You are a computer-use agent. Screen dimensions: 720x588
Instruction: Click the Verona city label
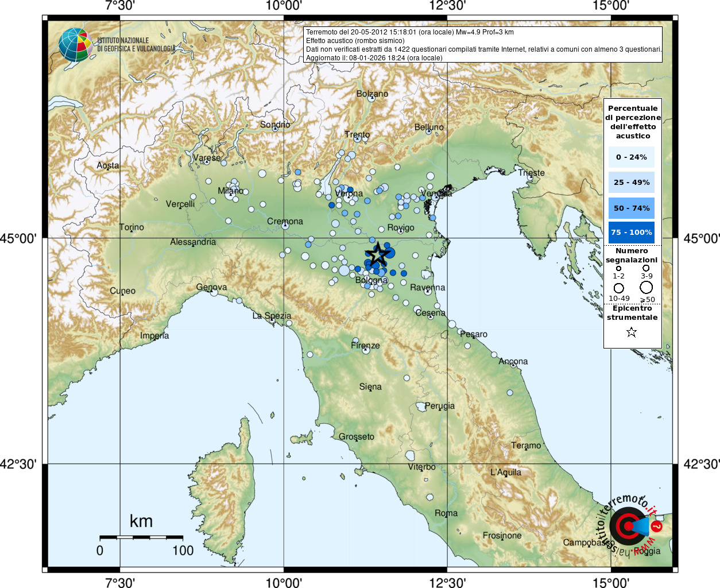pyautogui.click(x=349, y=194)
